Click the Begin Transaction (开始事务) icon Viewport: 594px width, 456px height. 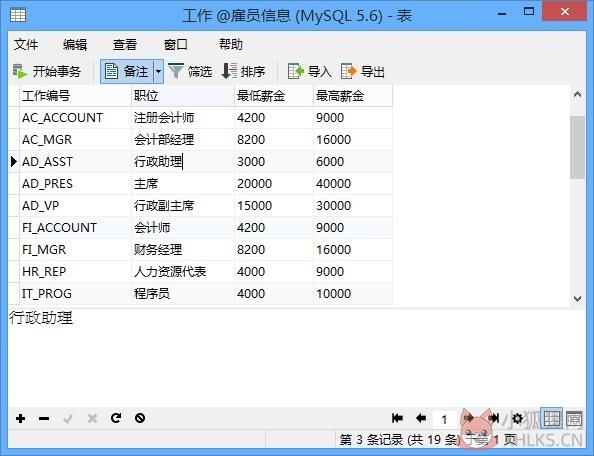click(x=20, y=71)
